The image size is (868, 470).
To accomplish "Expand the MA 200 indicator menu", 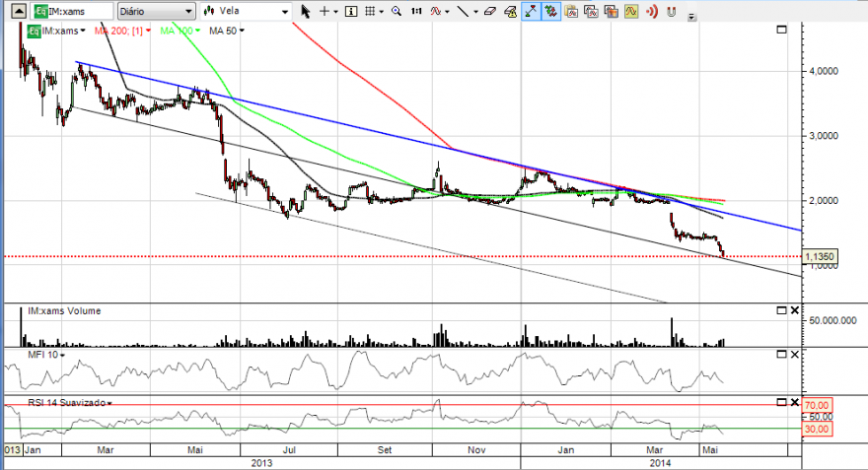I will (x=122, y=31).
